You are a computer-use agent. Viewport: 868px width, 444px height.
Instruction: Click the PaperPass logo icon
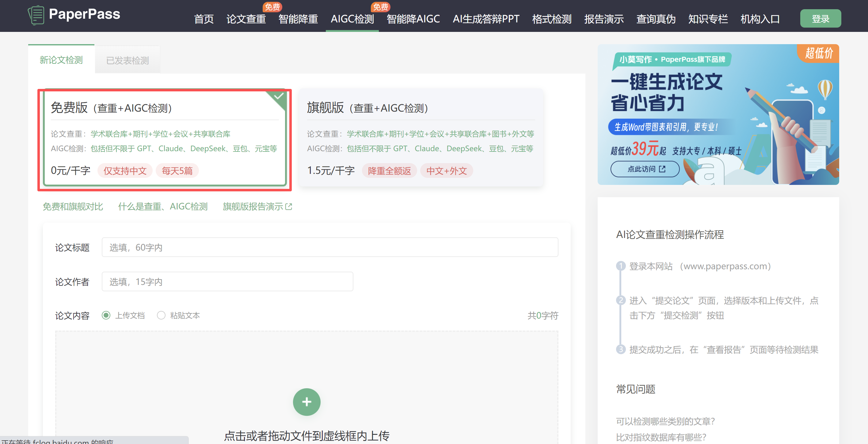[x=36, y=15]
